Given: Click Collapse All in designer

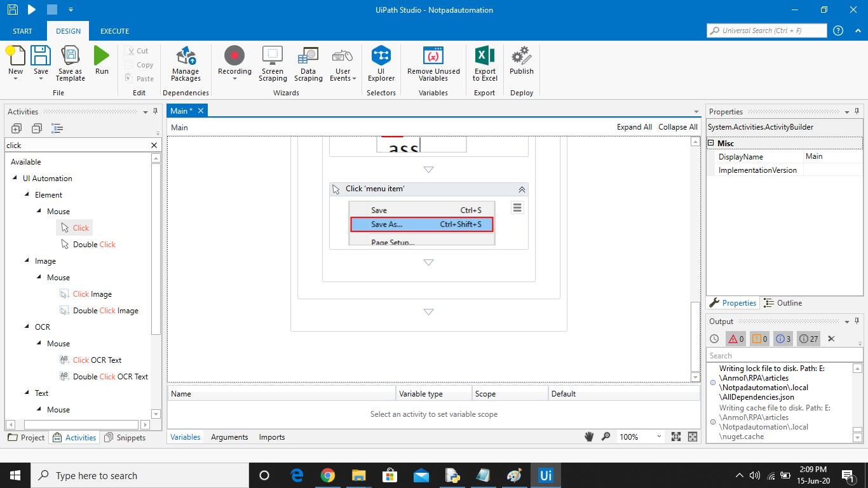Looking at the screenshot, I should pyautogui.click(x=678, y=127).
